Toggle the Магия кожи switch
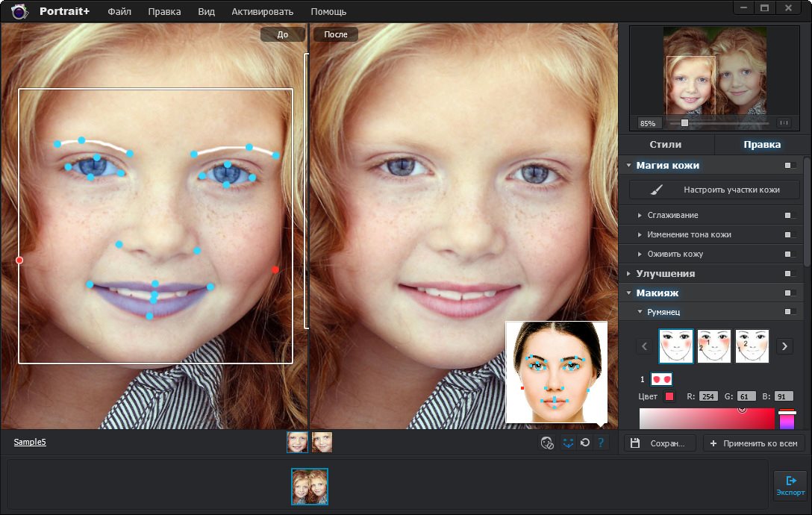The image size is (812, 515). click(x=789, y=165)
